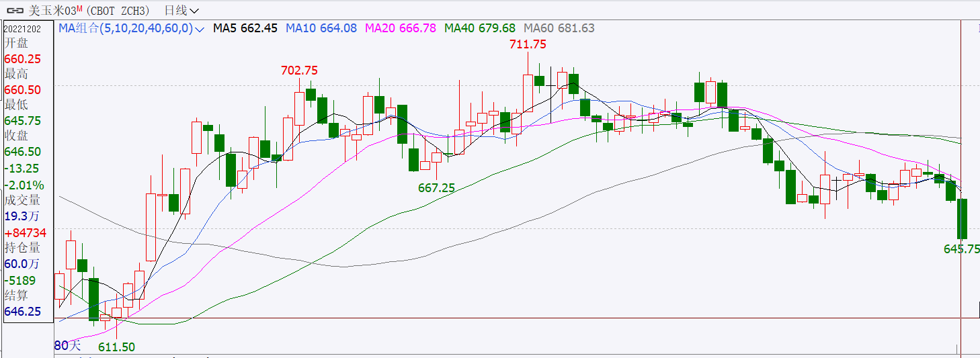This screenshot has height=358, width=980.
Task: Click the 最低 label in info panel
Action: [x=16, y=105]
